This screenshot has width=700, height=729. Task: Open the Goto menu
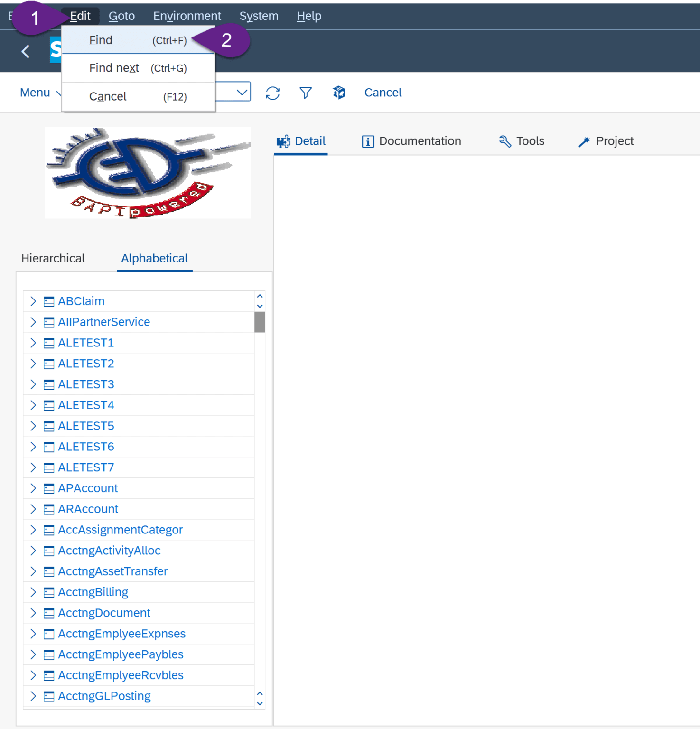(x=121, y=16)
